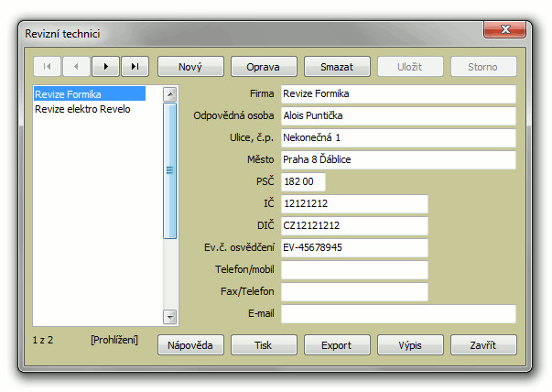Close the Revizní technici window

(504, 29)
